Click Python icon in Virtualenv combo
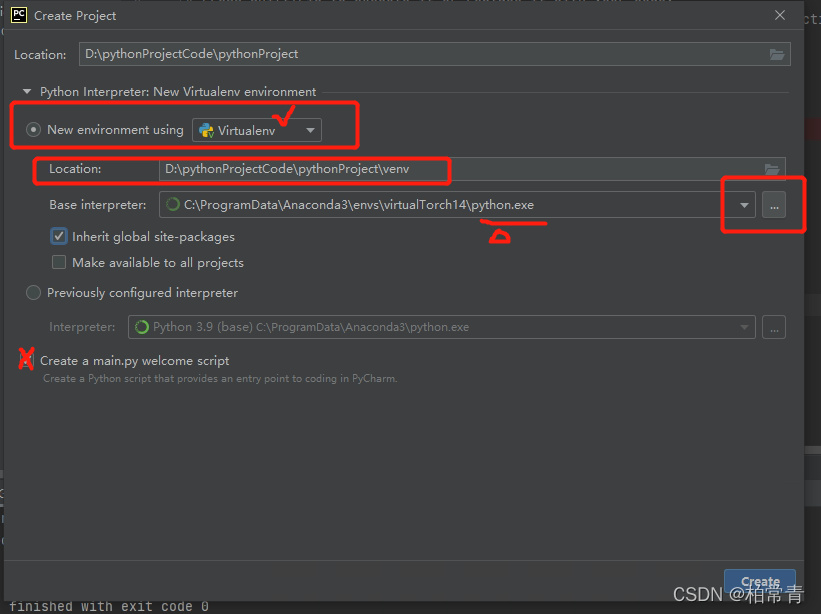 (207, 130)
